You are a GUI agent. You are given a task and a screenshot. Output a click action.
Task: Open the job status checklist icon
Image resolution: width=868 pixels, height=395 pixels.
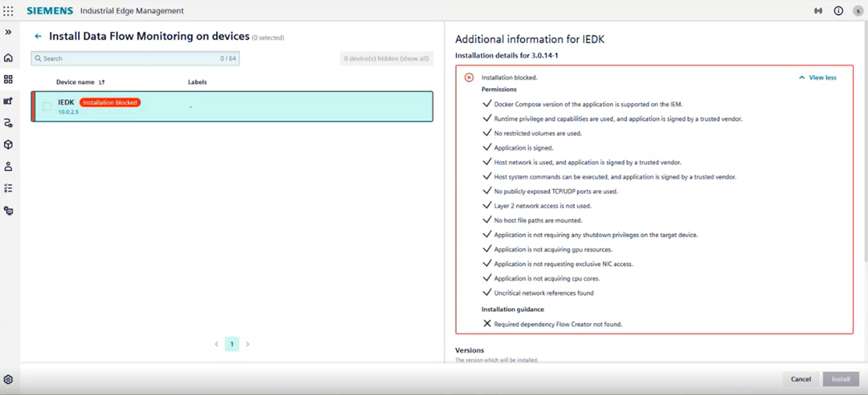click(9, 188)
